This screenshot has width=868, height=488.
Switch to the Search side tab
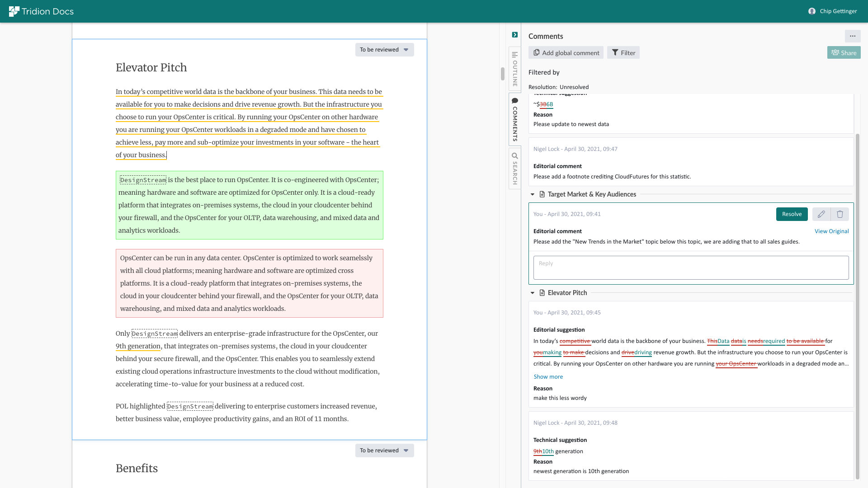pyautogui.click(x=514, y=168)
